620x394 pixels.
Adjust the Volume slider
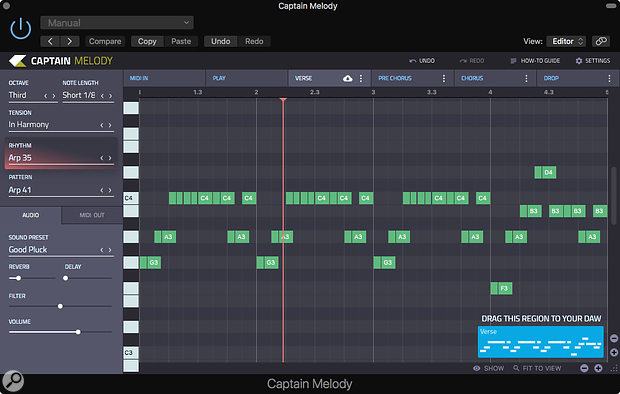tap(78, 332)
